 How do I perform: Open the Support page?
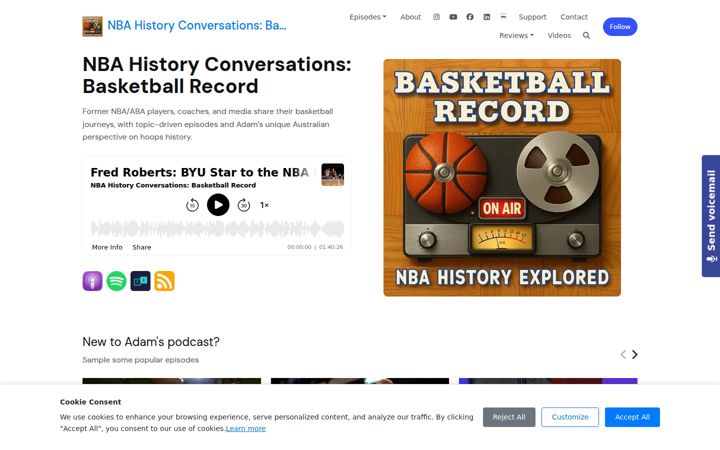pyautogui.click(x=533, y=17)
